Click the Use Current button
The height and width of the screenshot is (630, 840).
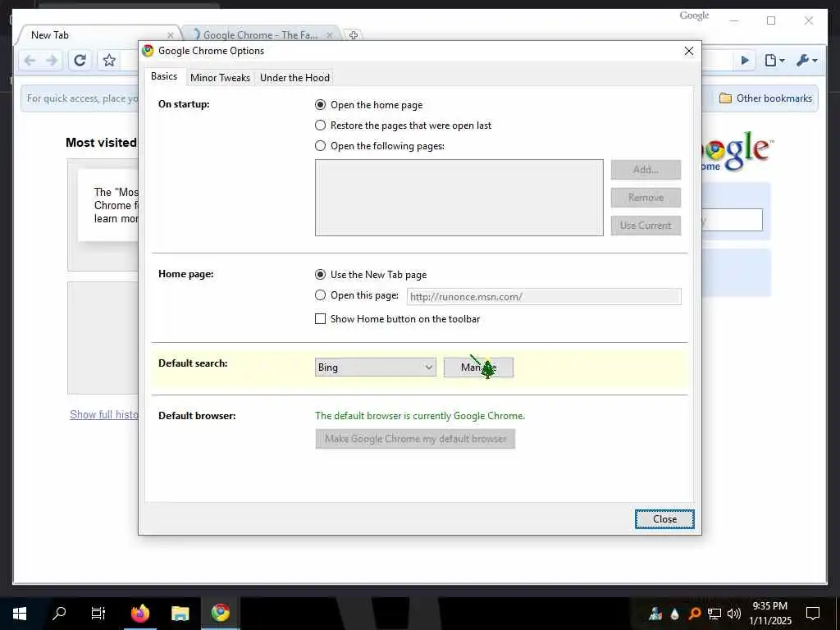tap(646, 226)
